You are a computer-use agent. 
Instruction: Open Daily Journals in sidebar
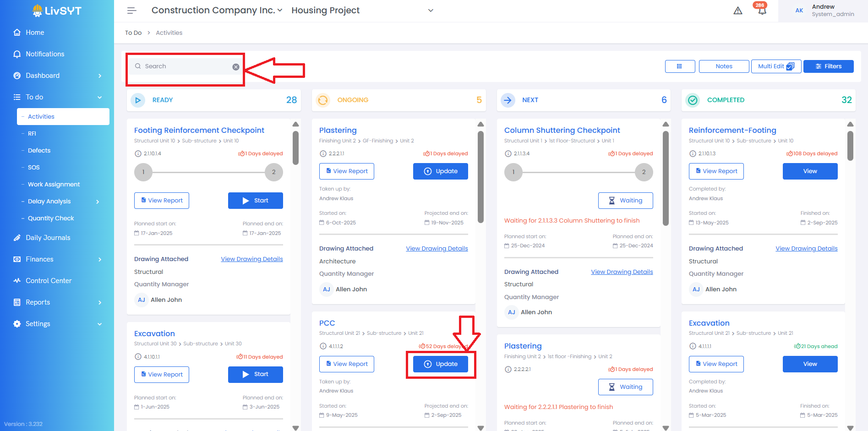pyautogui.click(x=48, y=238)
